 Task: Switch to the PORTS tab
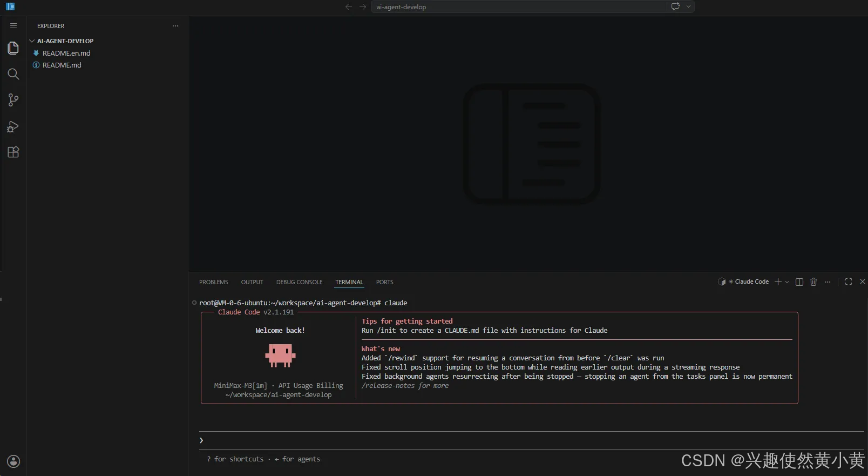[385, 282]
